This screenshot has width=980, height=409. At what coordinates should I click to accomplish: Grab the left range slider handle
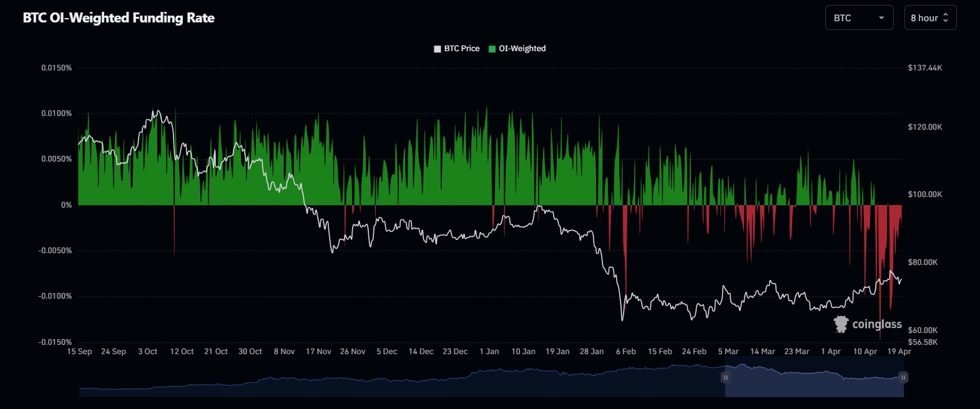(725, 377)
